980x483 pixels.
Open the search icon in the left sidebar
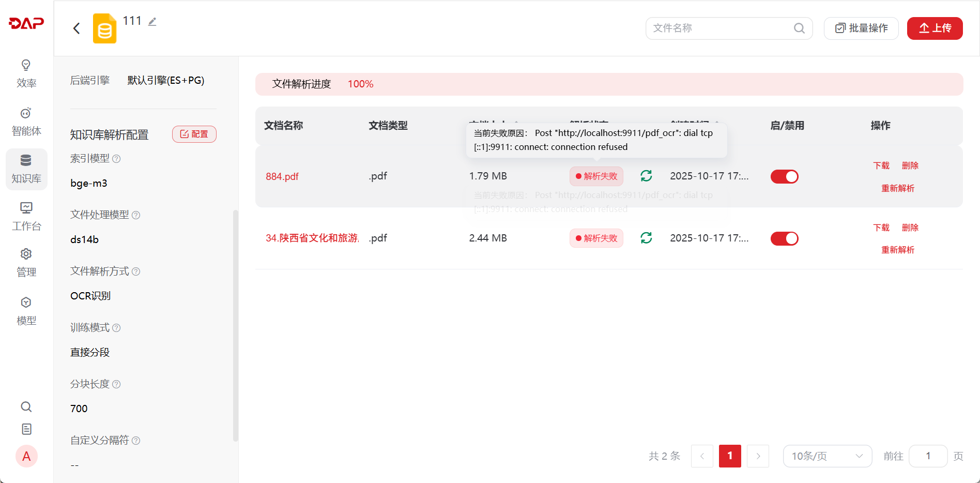26,407
